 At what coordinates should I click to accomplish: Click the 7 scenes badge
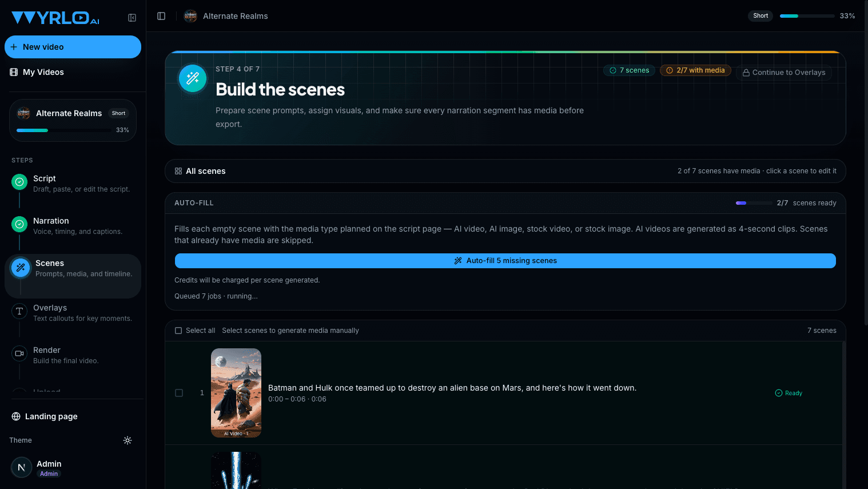[630, 70]
